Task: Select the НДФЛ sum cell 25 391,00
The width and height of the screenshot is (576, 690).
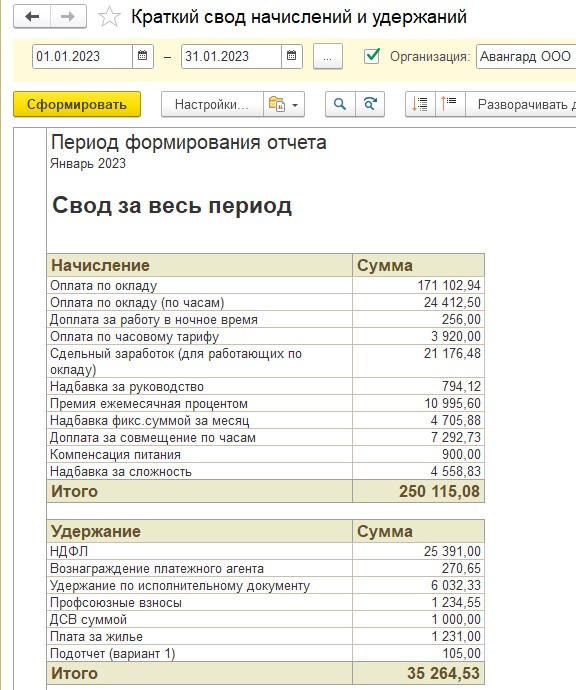Action: click(418, 551)
